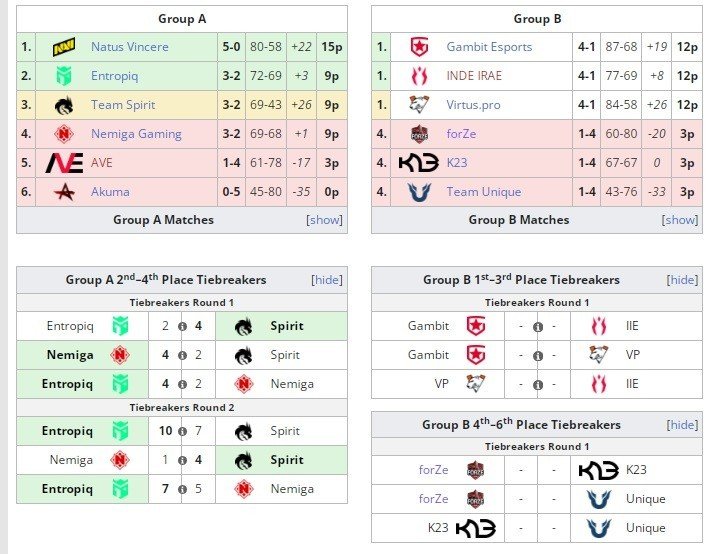Click the Akuma star logo
Screen dimensions: 714x554
[64, 192]
